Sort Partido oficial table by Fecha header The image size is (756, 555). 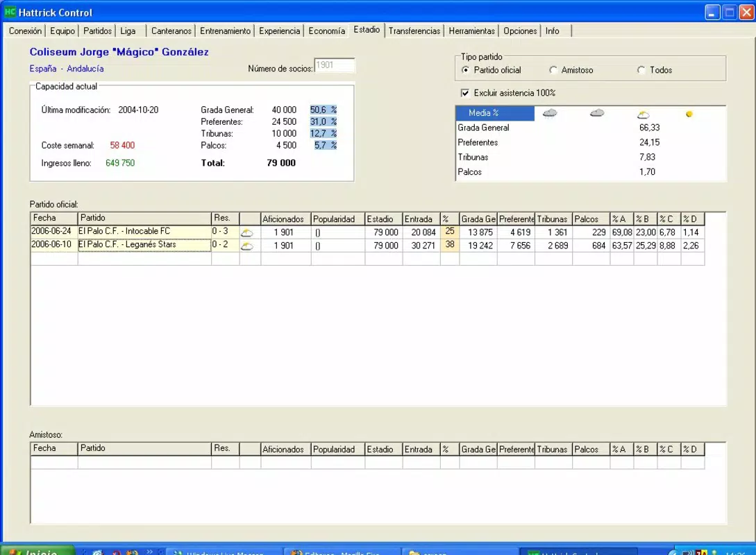(54, 219)
